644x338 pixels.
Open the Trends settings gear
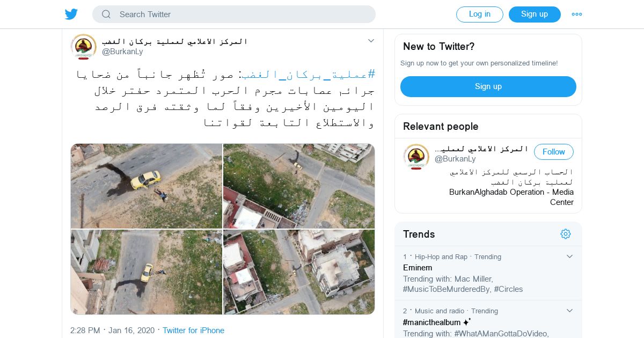[565, 234]
